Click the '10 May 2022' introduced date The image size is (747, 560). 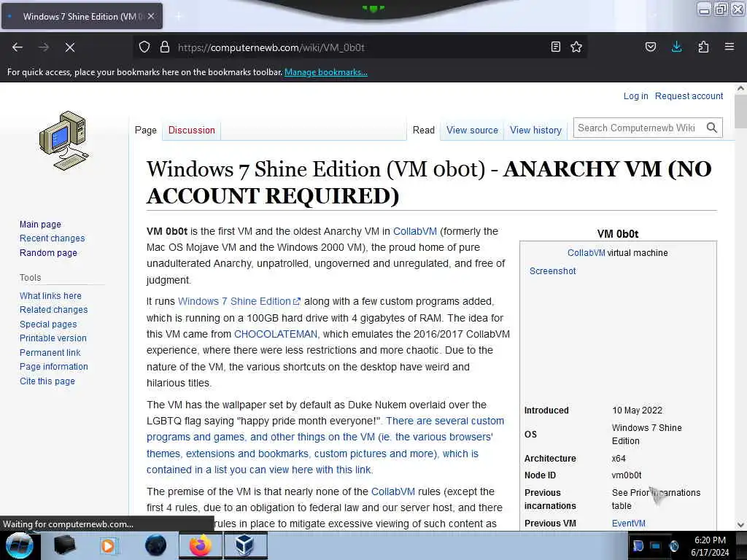(637, 410)
